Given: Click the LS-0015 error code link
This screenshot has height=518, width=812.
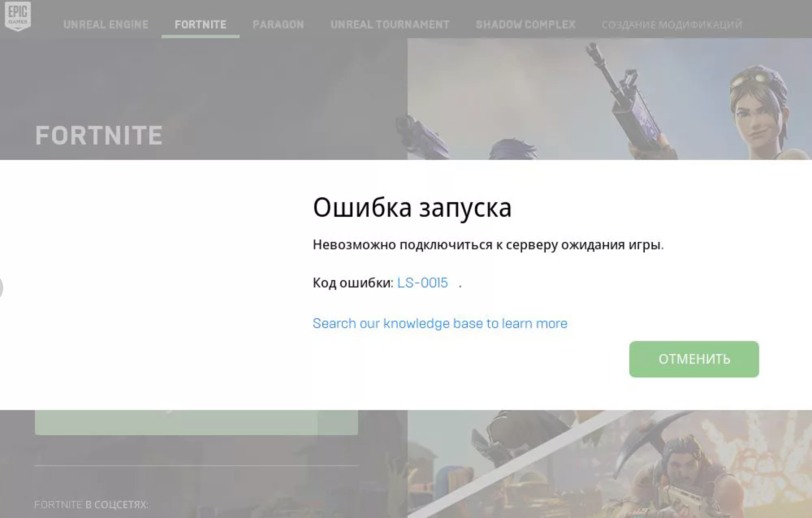Looking at the screenshot, I should pos(422,283).
